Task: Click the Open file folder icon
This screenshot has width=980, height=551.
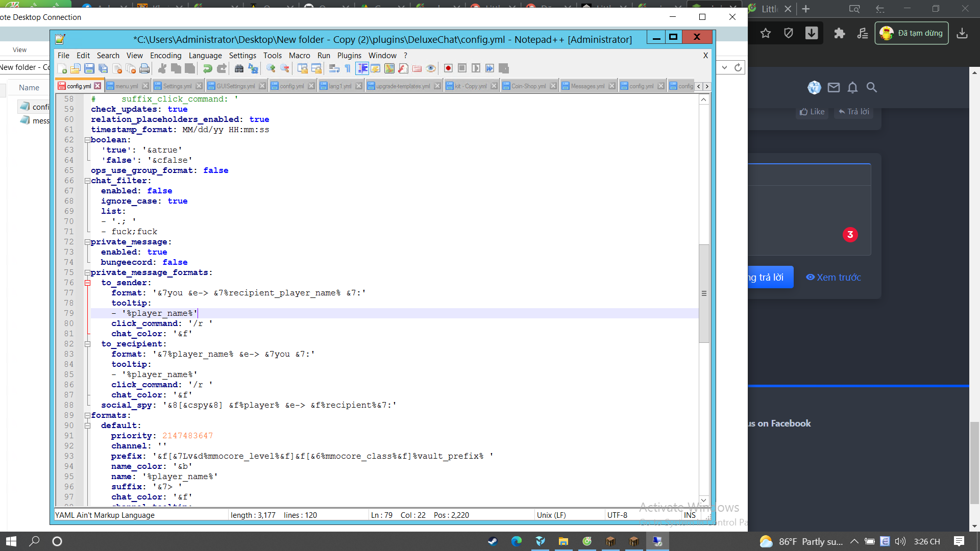Action: tap(76, 68)
